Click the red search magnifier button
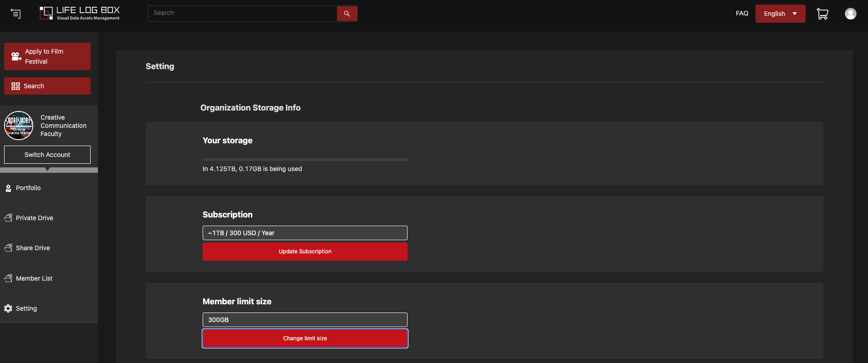This screenshot has width=868, height=363. point(347,14)
